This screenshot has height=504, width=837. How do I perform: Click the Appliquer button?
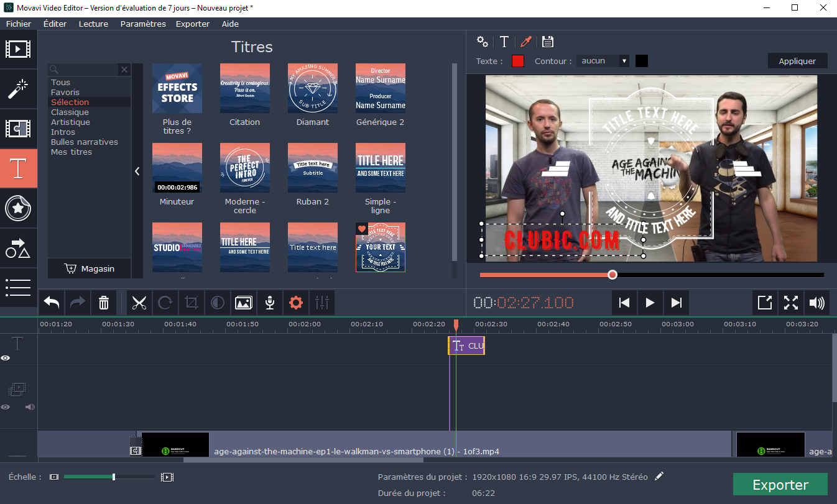[797, 61]
